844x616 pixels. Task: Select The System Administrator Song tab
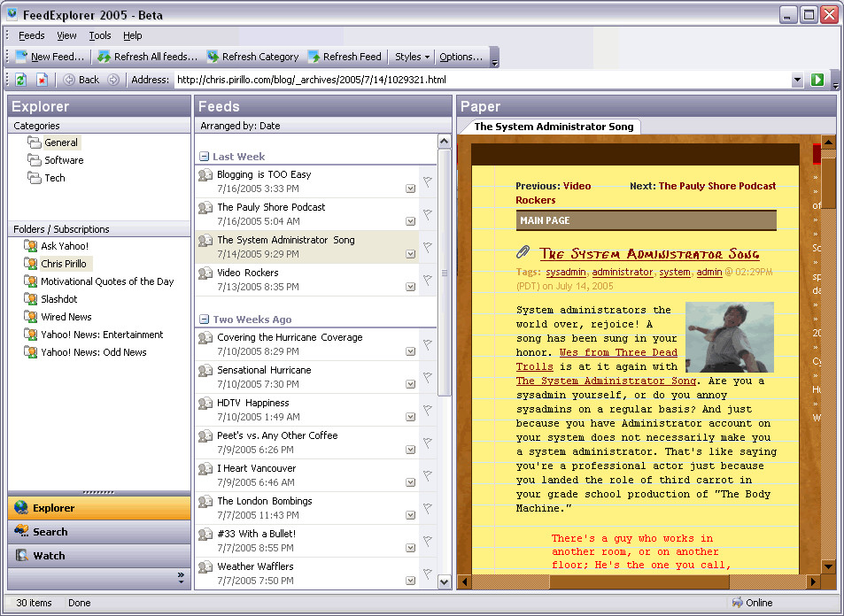click(x=554, y=127)
